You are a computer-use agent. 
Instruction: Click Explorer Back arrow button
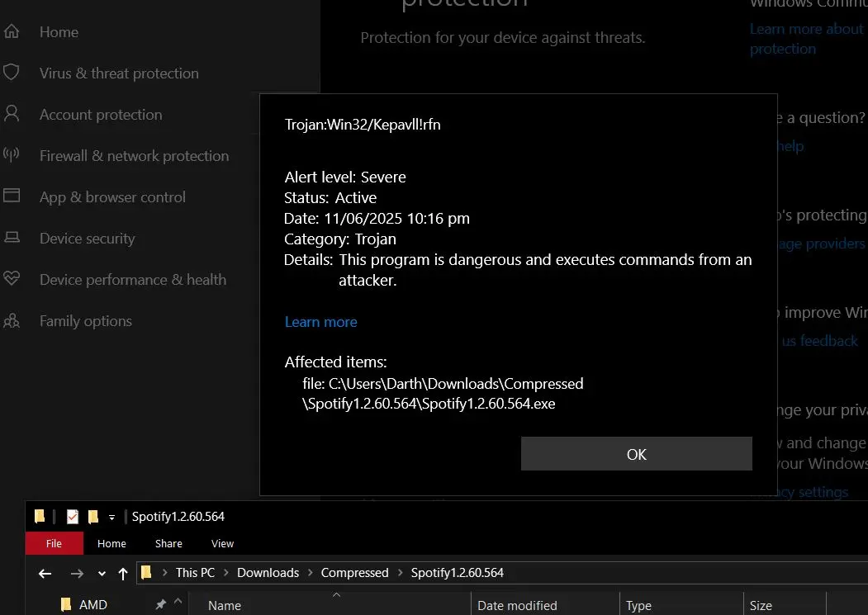click(45, 574)
